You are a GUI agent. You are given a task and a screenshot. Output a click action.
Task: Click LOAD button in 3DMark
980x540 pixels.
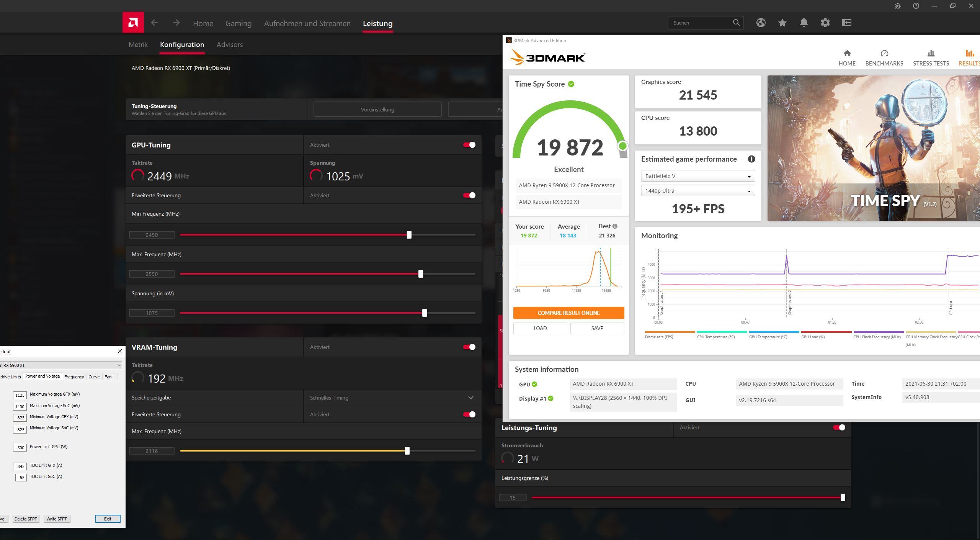pyautogui.click(x=540, y=328)
